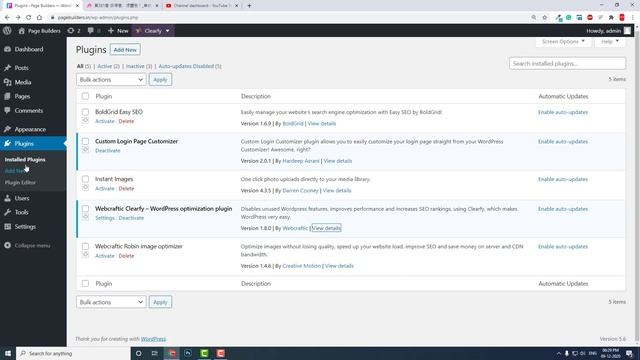
Task: Enable auto-updates for BoldGrid Easy SEO
Action: pos(563,112)
